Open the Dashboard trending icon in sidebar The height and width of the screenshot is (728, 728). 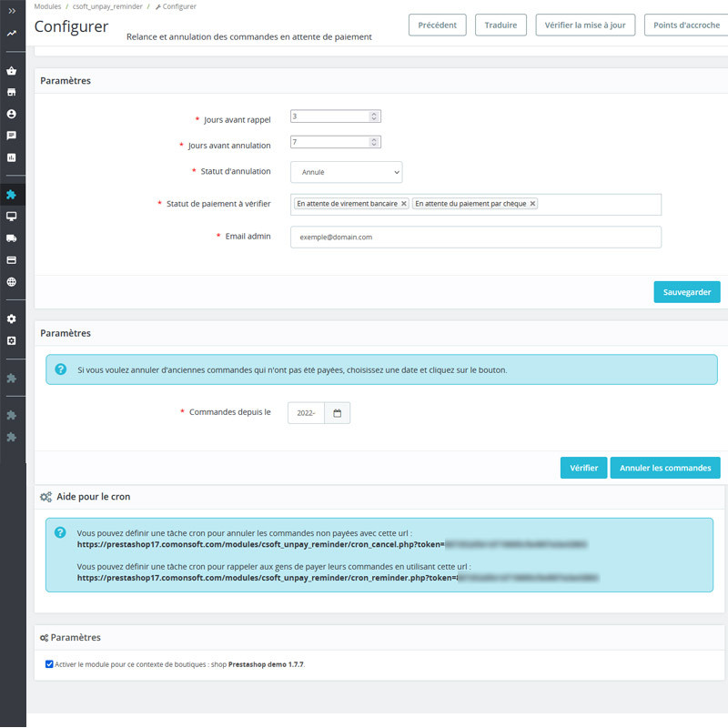coord(12,34)
